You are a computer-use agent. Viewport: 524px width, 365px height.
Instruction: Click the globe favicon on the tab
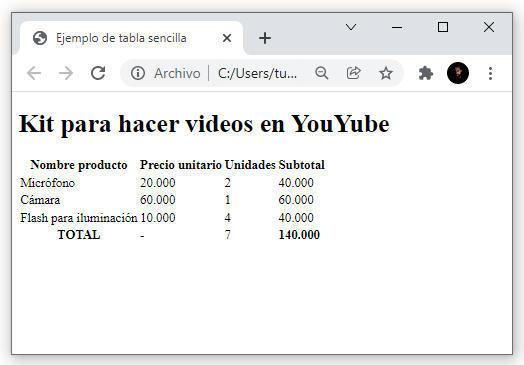(40, 38)
